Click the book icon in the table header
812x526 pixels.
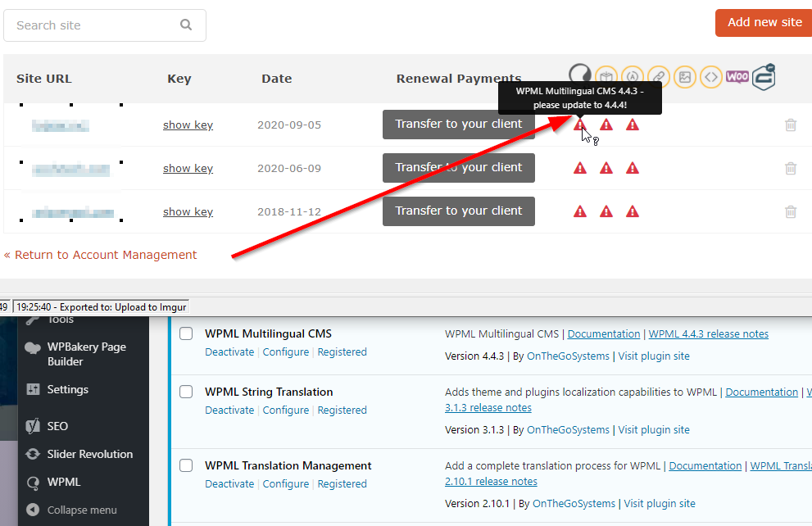pyautogui.click(x=606, y=77)
